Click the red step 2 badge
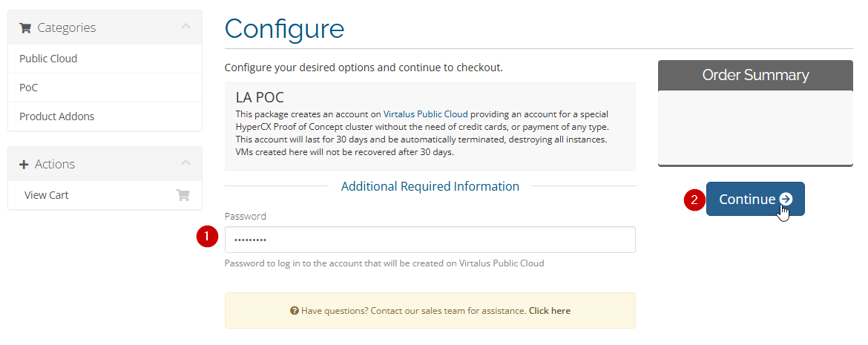868x345 pixels. click(x=694, y=199)
